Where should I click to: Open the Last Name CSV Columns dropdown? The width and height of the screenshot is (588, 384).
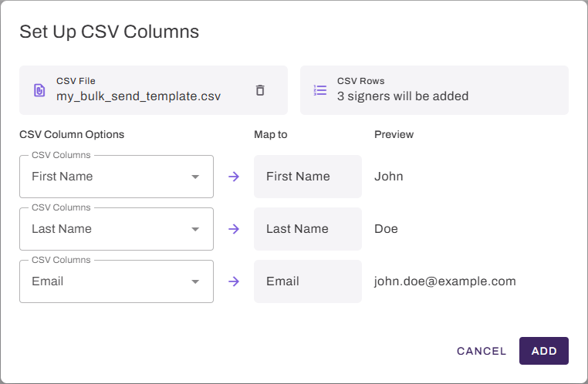point(117,229)
